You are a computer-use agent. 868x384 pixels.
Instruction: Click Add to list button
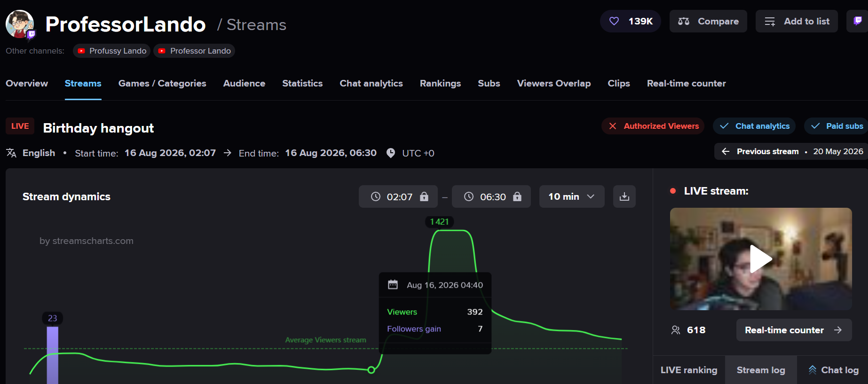pyautogui.click(x=797, y=21)
